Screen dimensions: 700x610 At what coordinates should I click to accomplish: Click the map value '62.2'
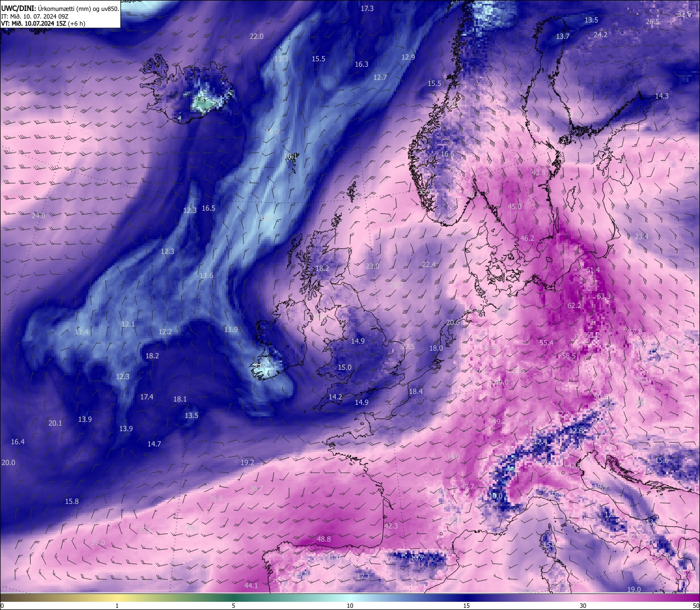pos(574,306)
